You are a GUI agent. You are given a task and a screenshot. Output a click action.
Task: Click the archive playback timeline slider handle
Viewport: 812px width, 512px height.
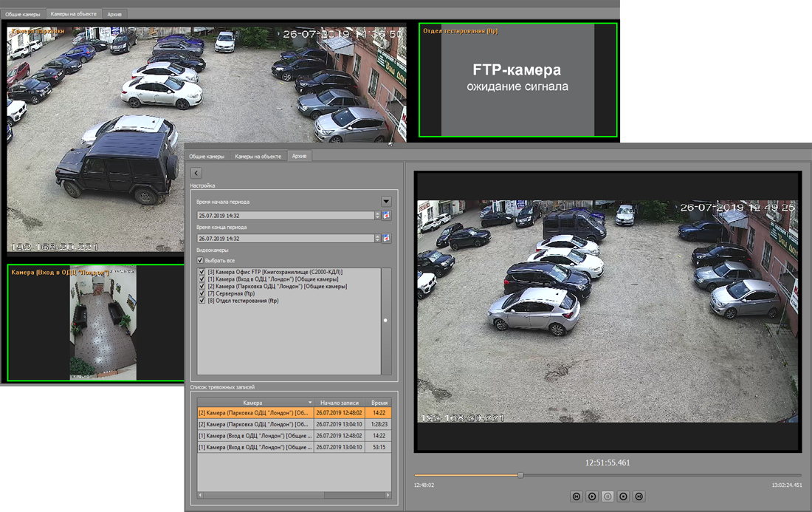coord(520,476)
